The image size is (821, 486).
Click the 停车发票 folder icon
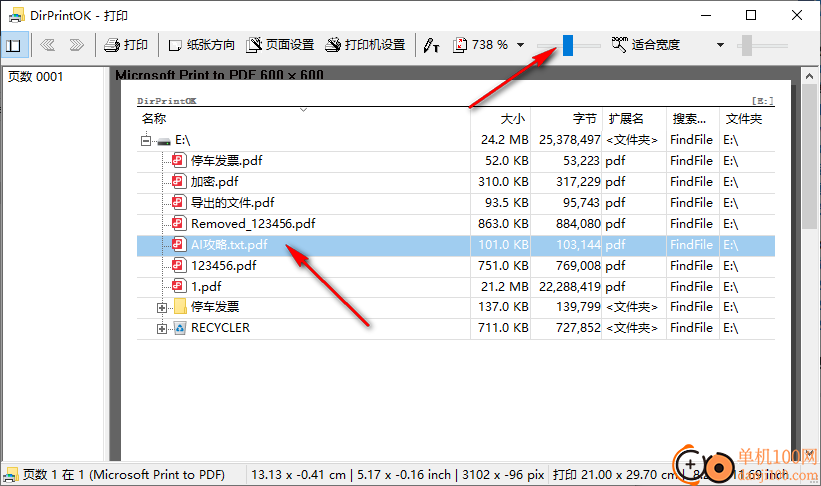click(x=180, y=306)
